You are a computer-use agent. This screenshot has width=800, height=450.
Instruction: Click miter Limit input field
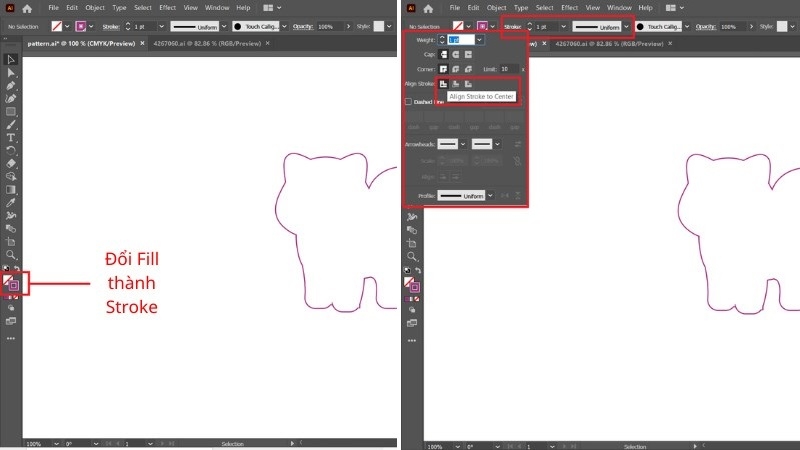click(x=509, y=69)
